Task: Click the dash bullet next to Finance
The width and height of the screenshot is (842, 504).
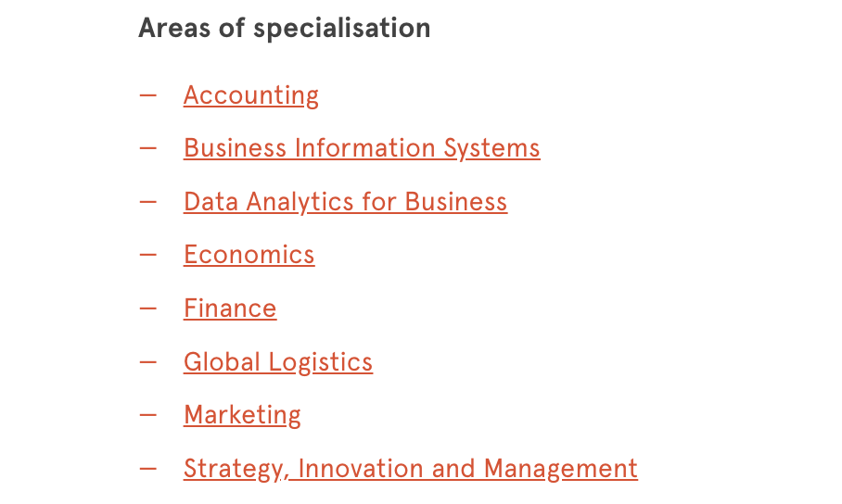Action: pos(147,309)
